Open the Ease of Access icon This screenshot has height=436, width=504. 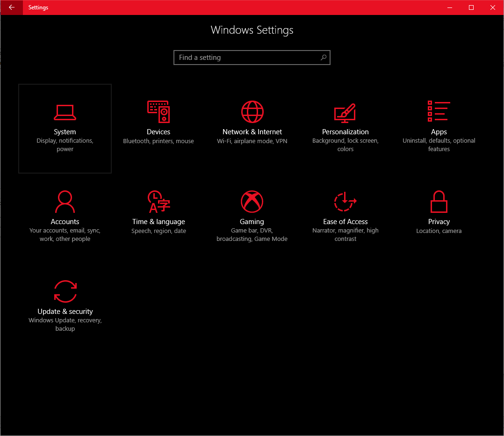click(x=345, y=202)
